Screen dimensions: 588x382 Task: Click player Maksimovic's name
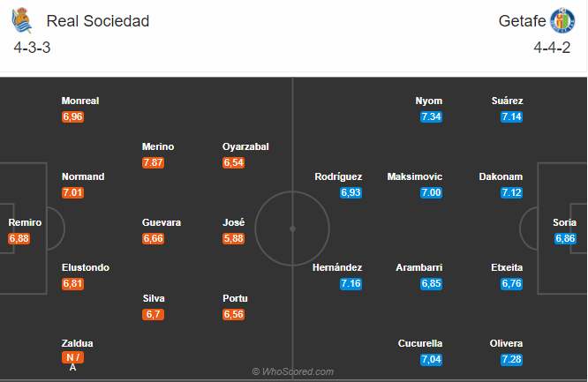[x=415, y=176]
